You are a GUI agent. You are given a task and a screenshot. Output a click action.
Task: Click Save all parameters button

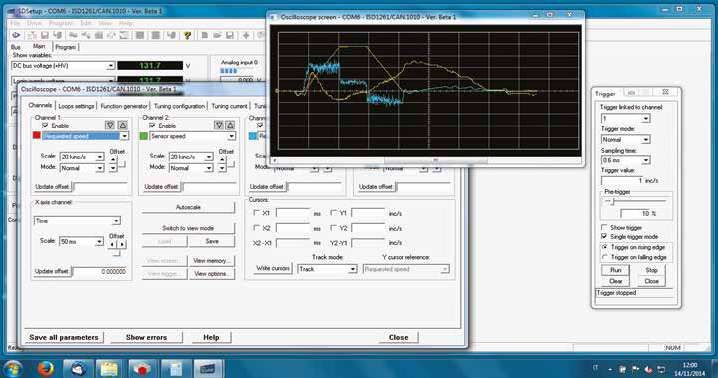pos(64,337)
